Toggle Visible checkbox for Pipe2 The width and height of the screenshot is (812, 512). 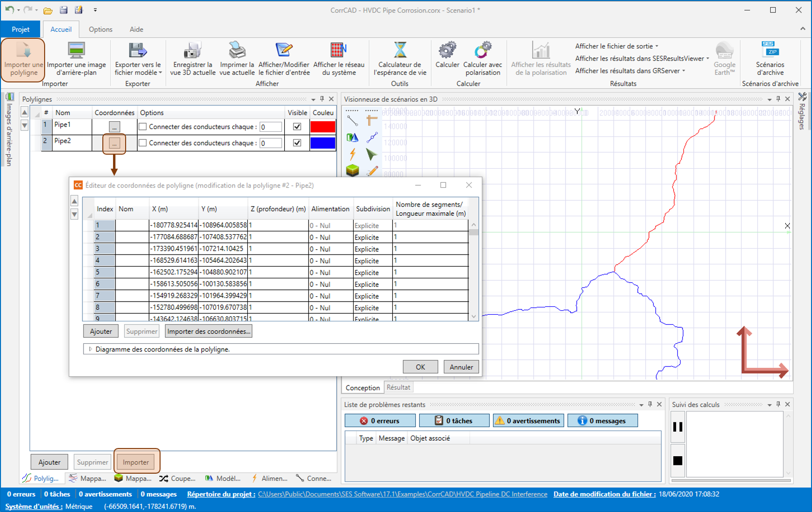coord(297,143)
